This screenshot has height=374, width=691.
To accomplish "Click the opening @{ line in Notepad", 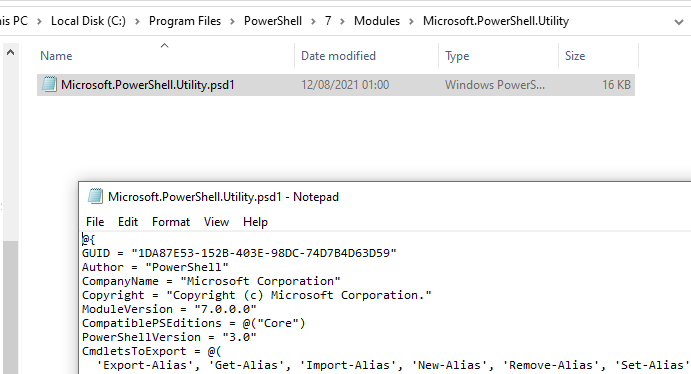I will [89, 239].
